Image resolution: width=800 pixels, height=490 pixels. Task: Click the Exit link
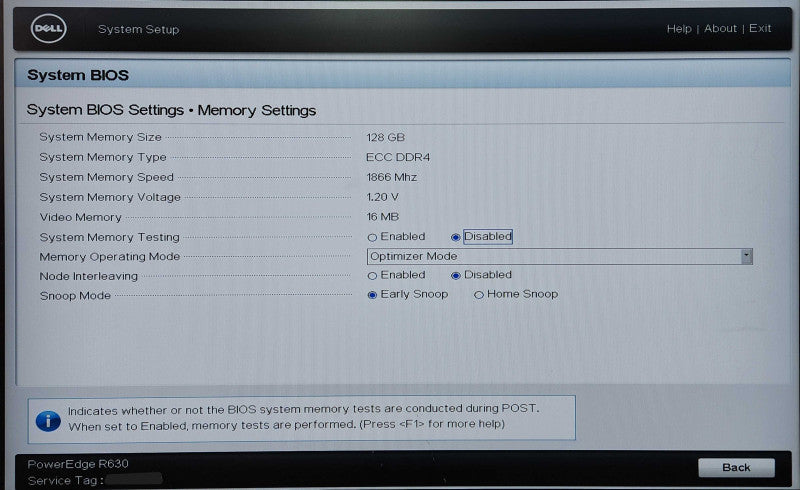pos(760,29)
